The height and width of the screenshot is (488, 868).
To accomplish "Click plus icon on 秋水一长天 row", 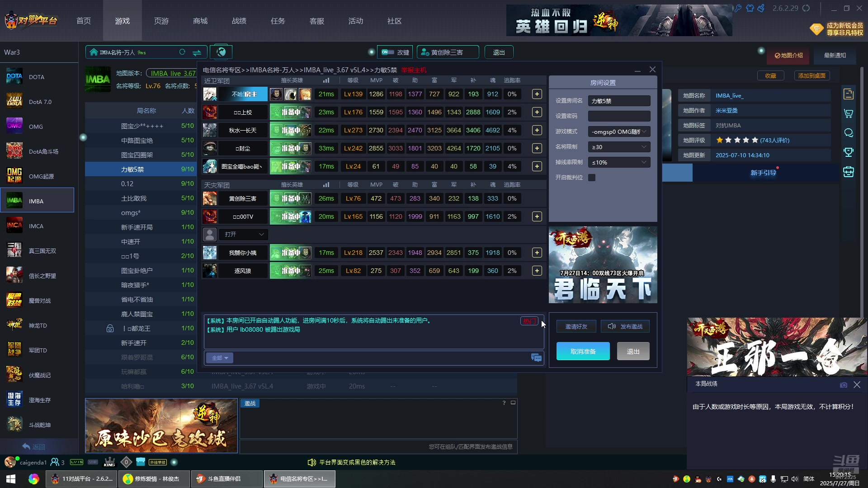I will tap(537, 130).
